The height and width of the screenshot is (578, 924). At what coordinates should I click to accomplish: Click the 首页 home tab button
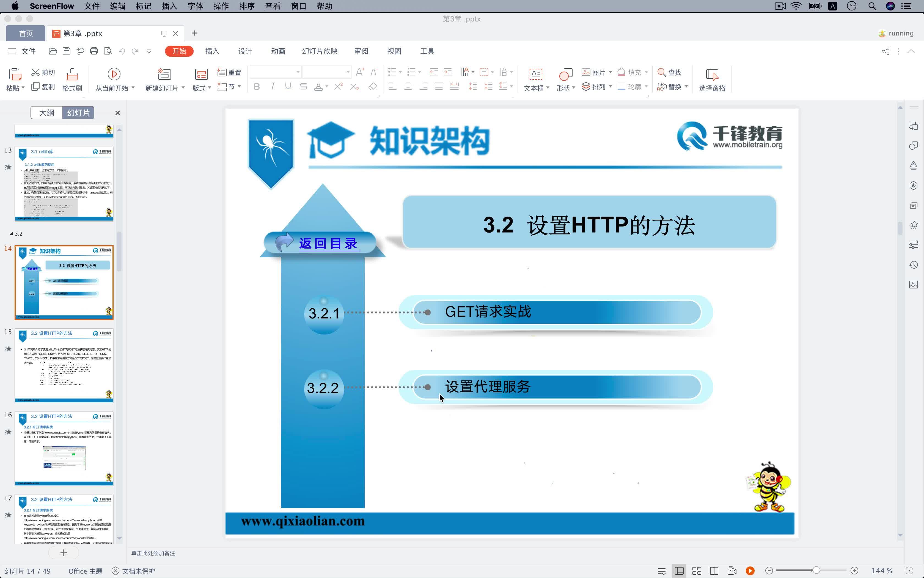pyautogui.click(x=26, y=34)
